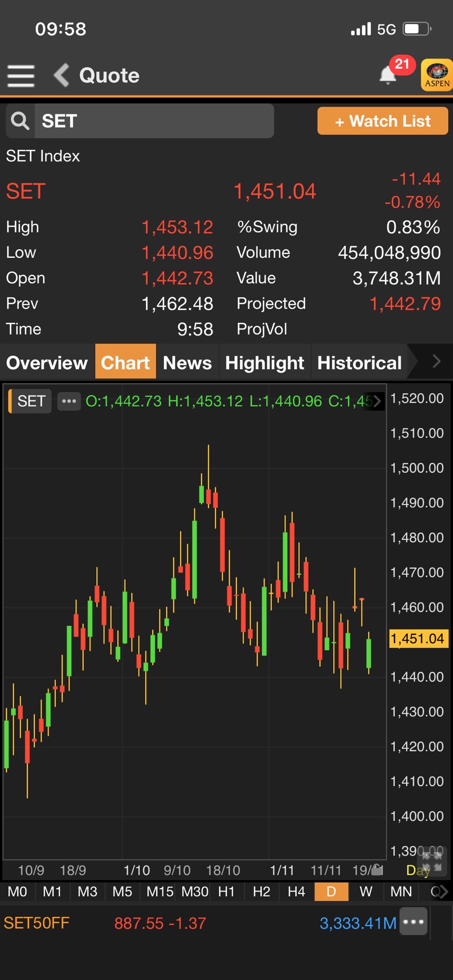Screen dimensions: 453x980
Task: Switch to the Overview tab
Action: point(47,362)
